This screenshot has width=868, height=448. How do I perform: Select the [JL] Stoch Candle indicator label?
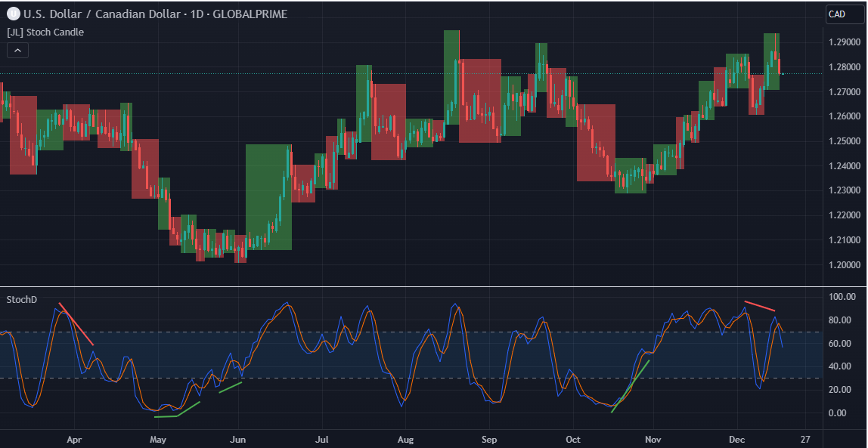[x=45, y=32]
